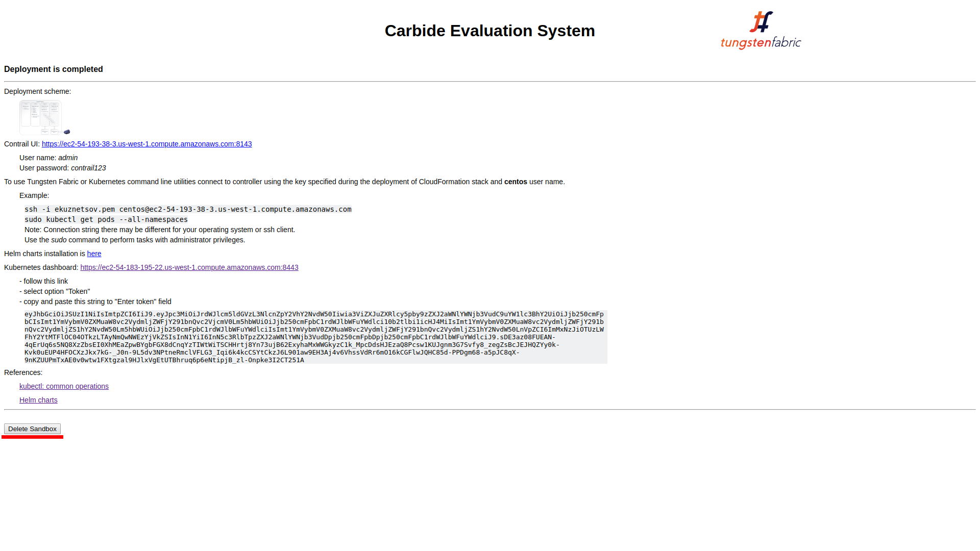Click the note about connection string differences
980x551 pixels.
pos(160,230)
